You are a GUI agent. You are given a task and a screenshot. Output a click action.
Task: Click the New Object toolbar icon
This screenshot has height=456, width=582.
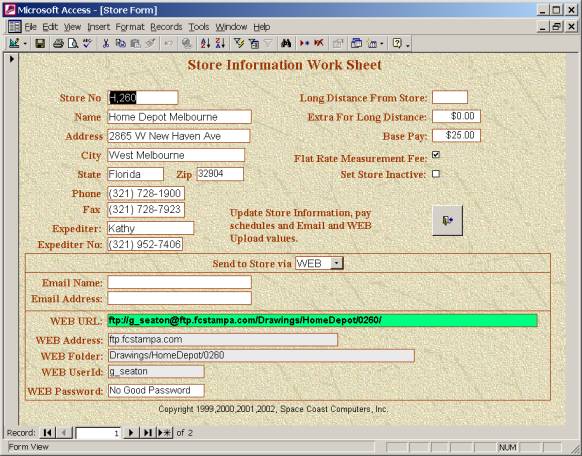pyautogui.click(x=372, y=43)
